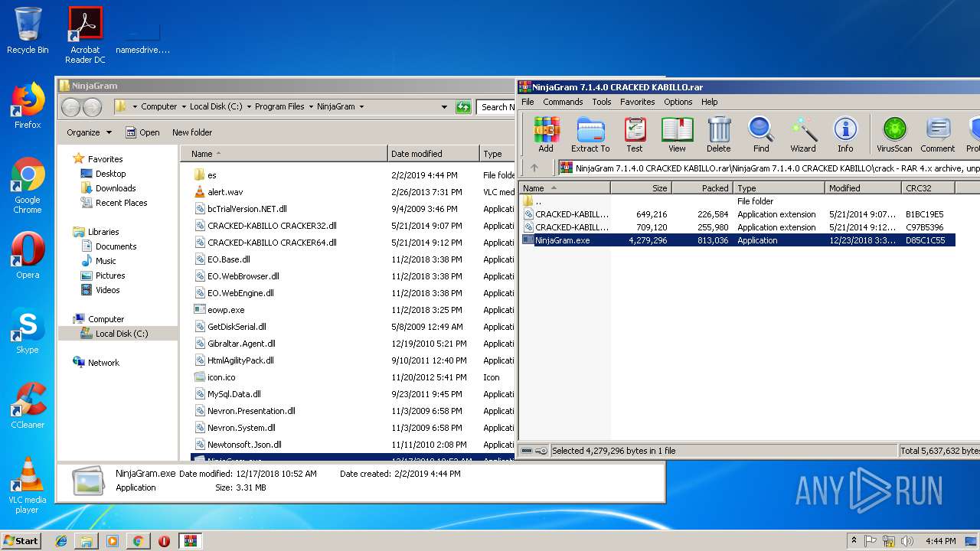Viewport: 980px width, 551px height.
Task: Open the Wizard tool in WinRAR
Action: click(803, 135)
